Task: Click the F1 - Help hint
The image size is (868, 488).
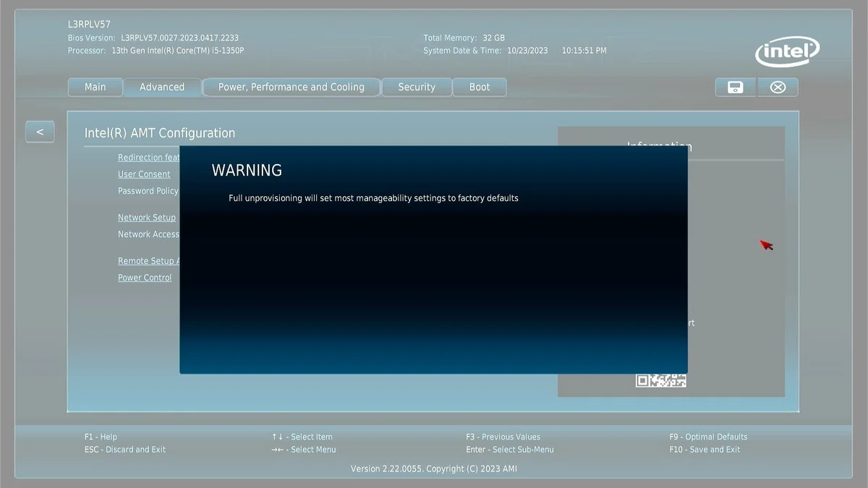Action: (101, 437)
